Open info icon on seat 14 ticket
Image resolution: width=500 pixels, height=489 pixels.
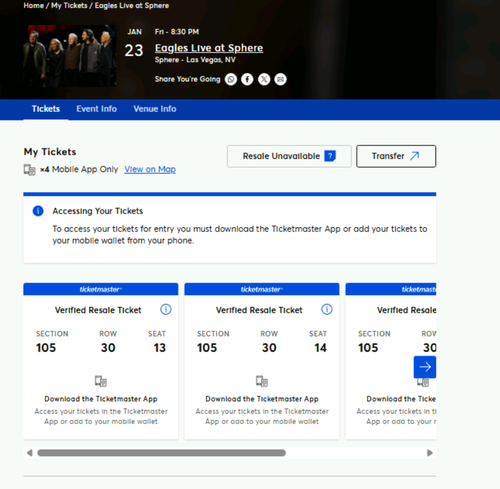[x=327, y=310]
